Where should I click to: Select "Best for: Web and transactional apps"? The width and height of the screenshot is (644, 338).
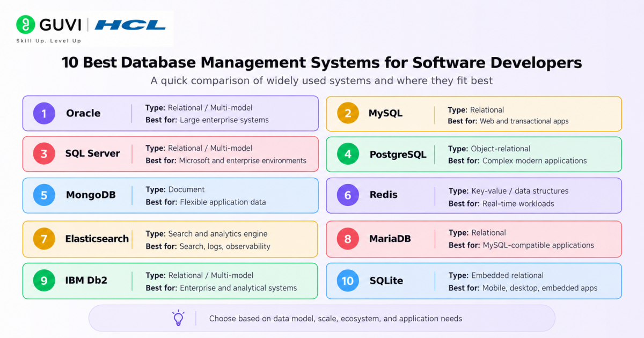[x=508, y=121]
